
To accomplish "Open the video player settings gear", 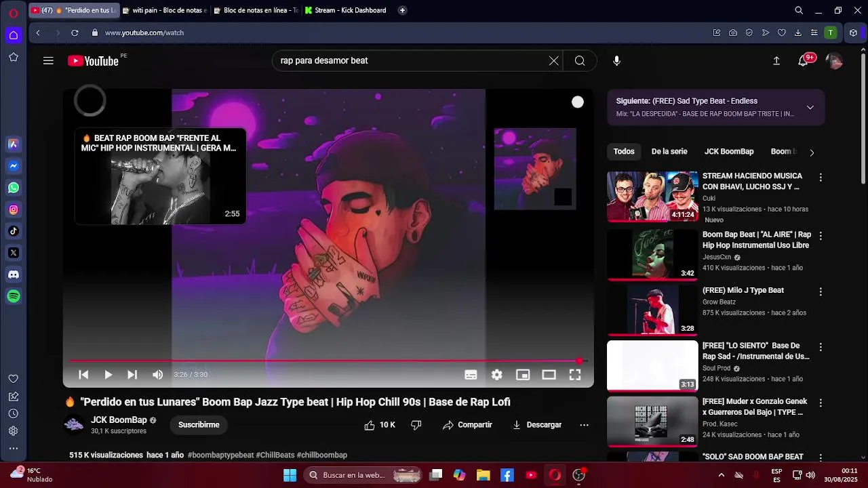I will pos(497,375).
